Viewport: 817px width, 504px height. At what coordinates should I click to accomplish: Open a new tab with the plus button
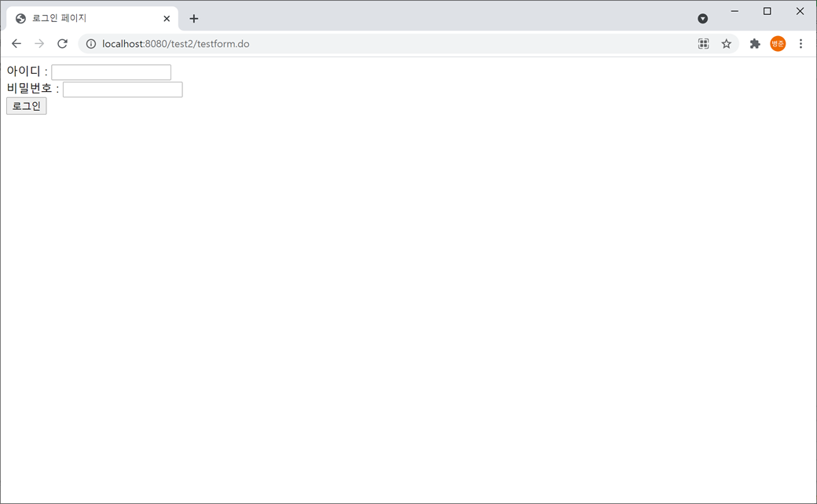click(x=194, y=19)
